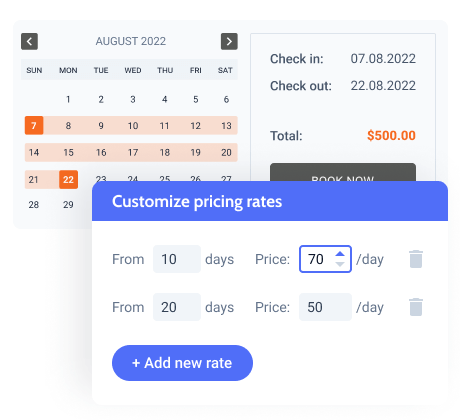Delete the 10 days pricing rate

(x=416, y=259)
